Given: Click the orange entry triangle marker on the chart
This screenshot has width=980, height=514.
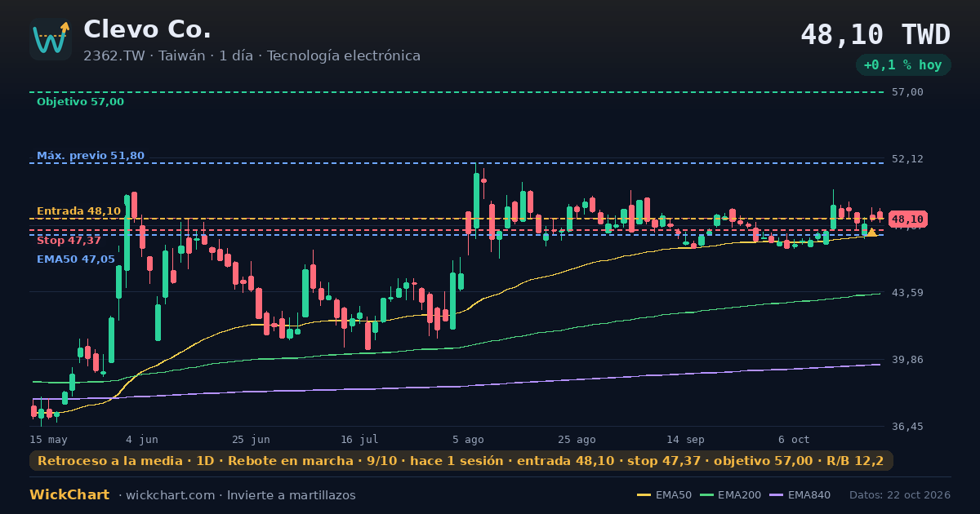Looking at the screenshot, I should [871, 233].
